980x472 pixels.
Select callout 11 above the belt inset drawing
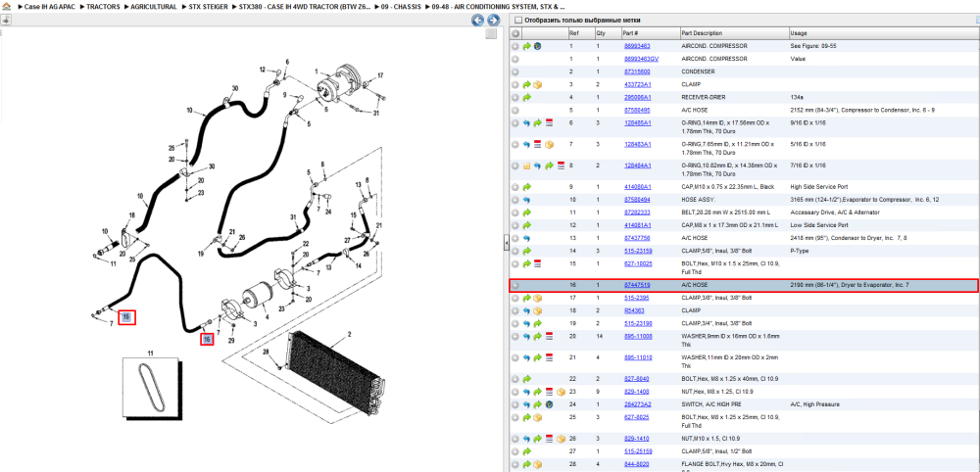(x=150, y=354)
